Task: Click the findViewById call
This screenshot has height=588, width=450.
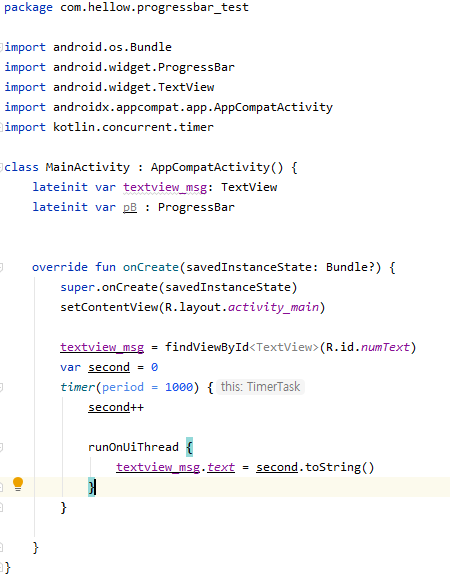Action: tap(207, 347)
